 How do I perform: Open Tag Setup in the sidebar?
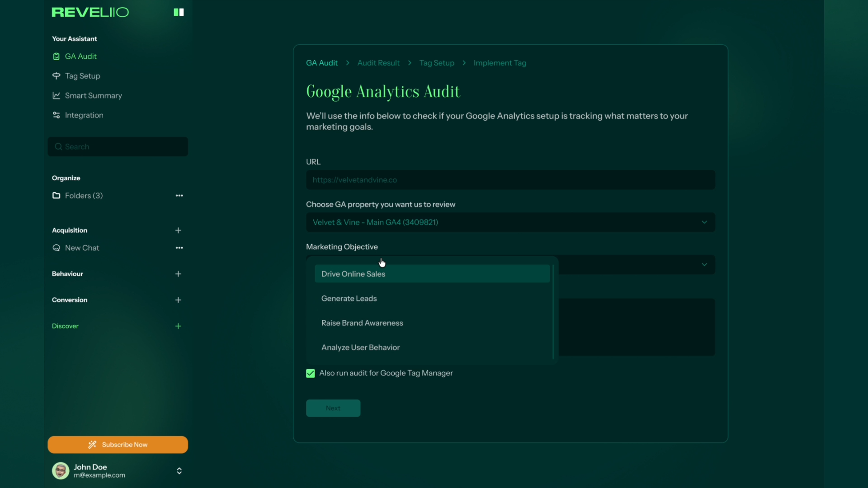[x=82, y=76]
